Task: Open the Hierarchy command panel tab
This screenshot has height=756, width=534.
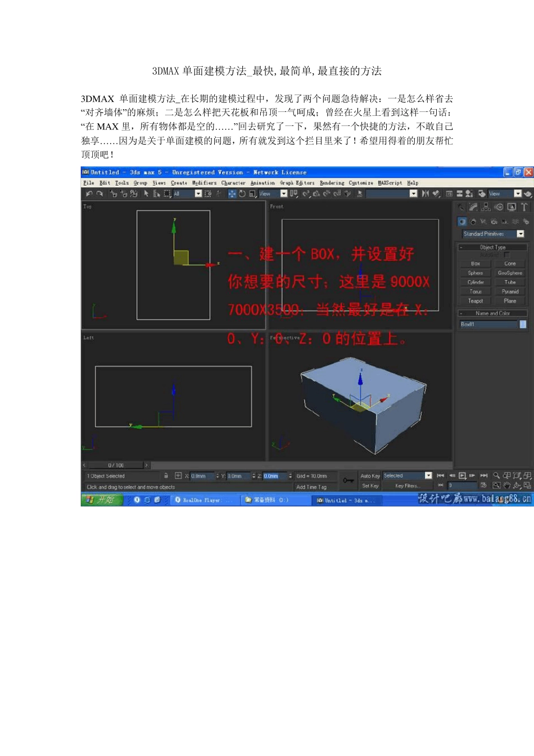Action: pyautogui.click(x=486, y=207)
